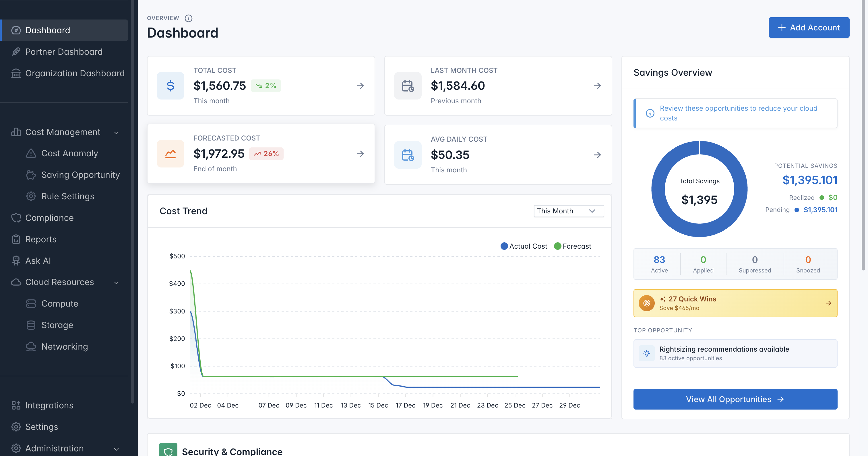Open the This Month dropdown in Cost Trend
The height and width of the screenshot is (456, 868).
click(568, 211)
